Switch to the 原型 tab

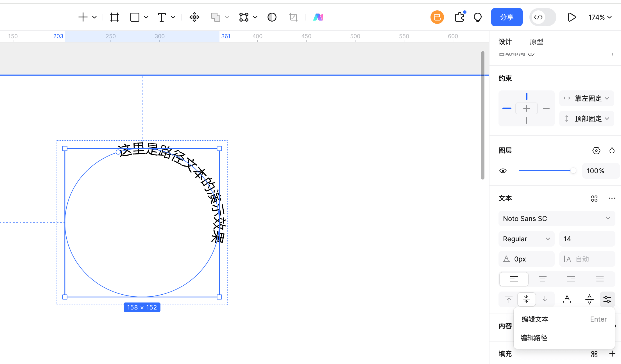point(536,42)
